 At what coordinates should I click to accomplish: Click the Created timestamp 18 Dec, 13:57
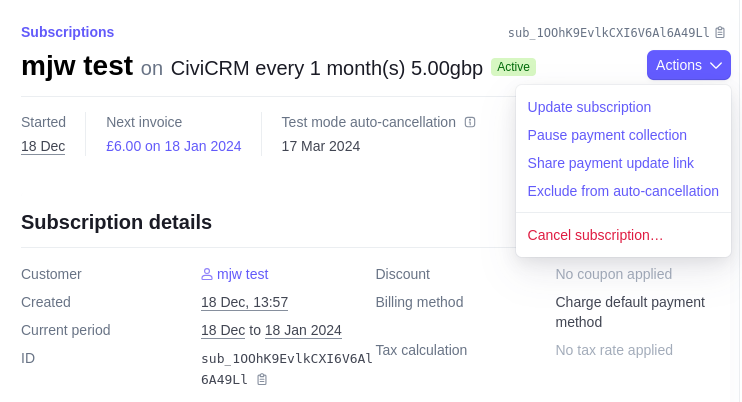click(244, 302)
